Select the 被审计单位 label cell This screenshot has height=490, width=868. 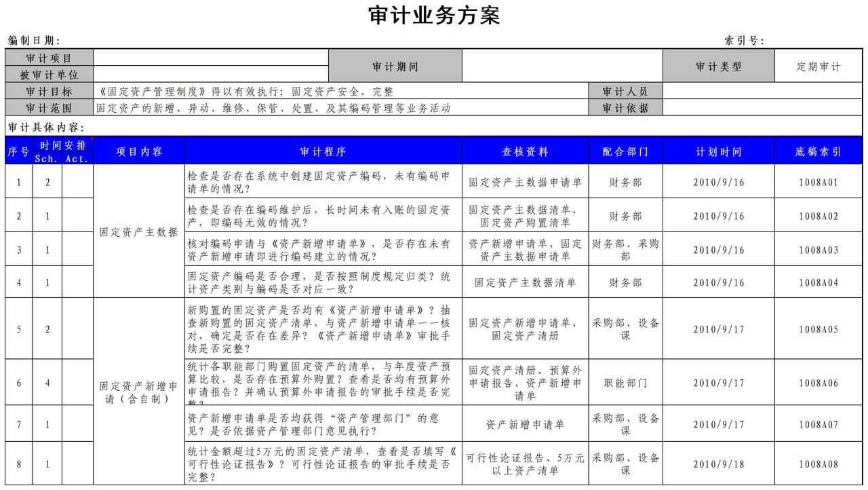pyautogui.click(x=49, y=75)
